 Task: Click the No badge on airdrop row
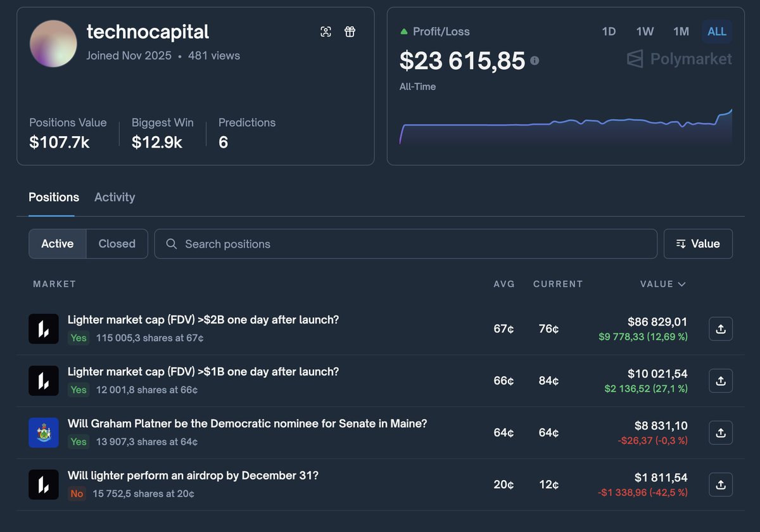tap(77, 494)
